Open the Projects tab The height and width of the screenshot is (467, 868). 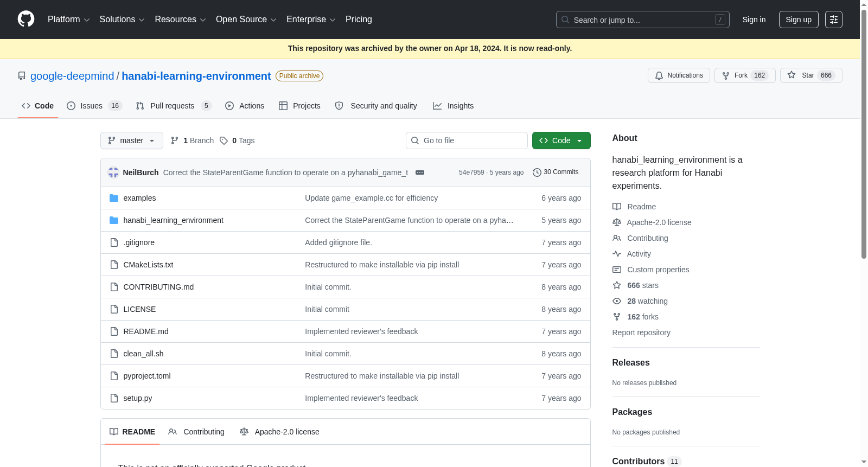(x=299, y=106)
